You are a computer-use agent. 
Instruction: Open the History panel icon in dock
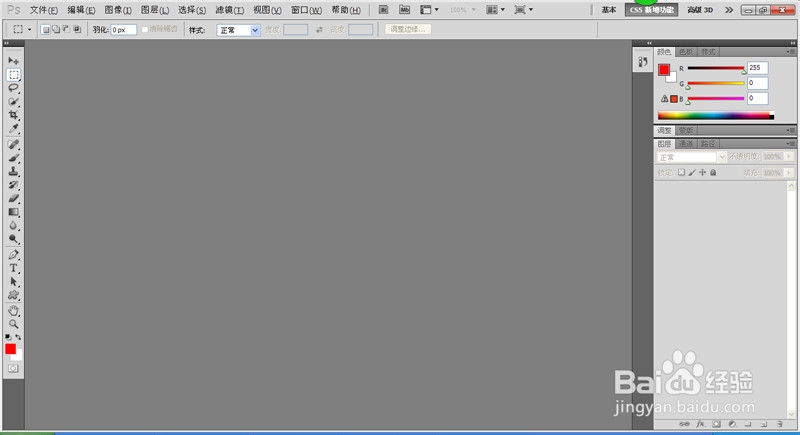point(642,62)
